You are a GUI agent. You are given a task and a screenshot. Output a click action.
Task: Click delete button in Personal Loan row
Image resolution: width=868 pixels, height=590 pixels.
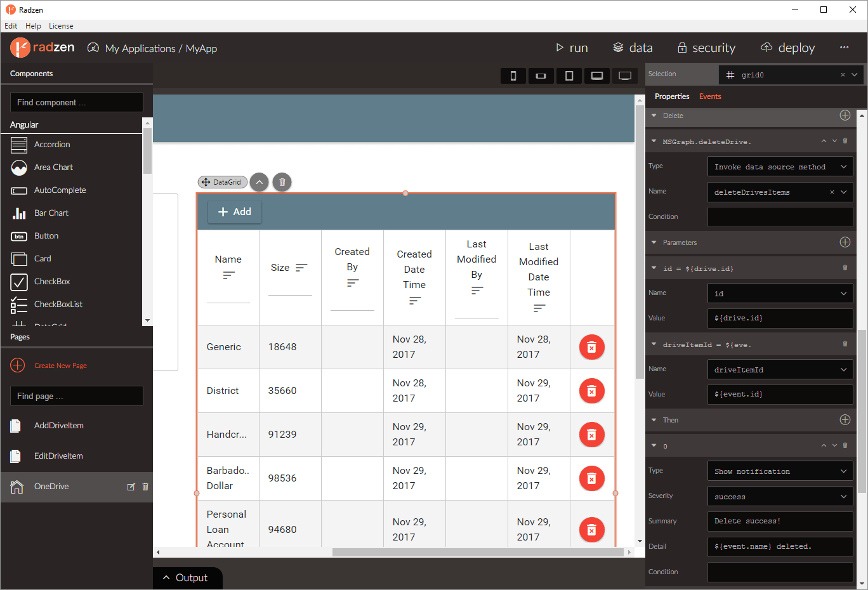click(591, 530)
